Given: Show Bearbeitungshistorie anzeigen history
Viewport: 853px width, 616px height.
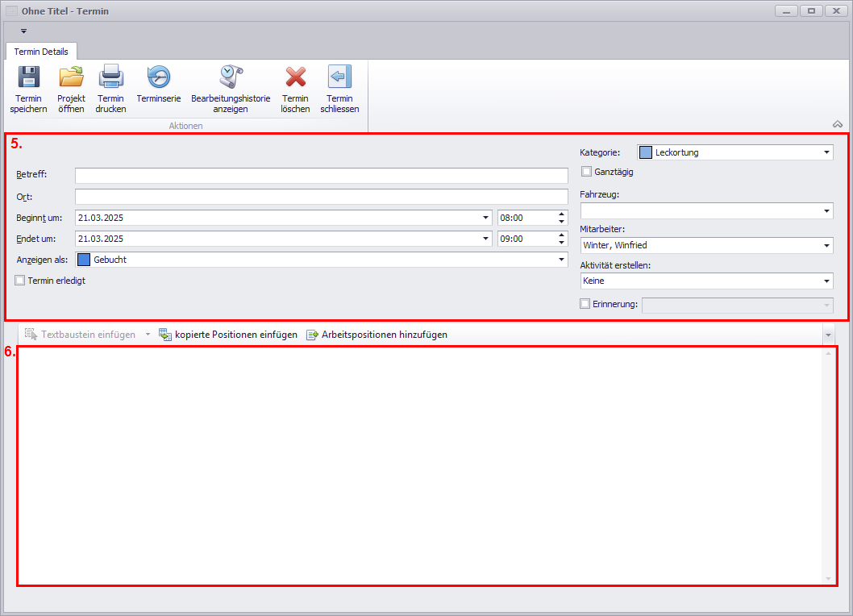Looking at the screenshot, I should (231, 78).
